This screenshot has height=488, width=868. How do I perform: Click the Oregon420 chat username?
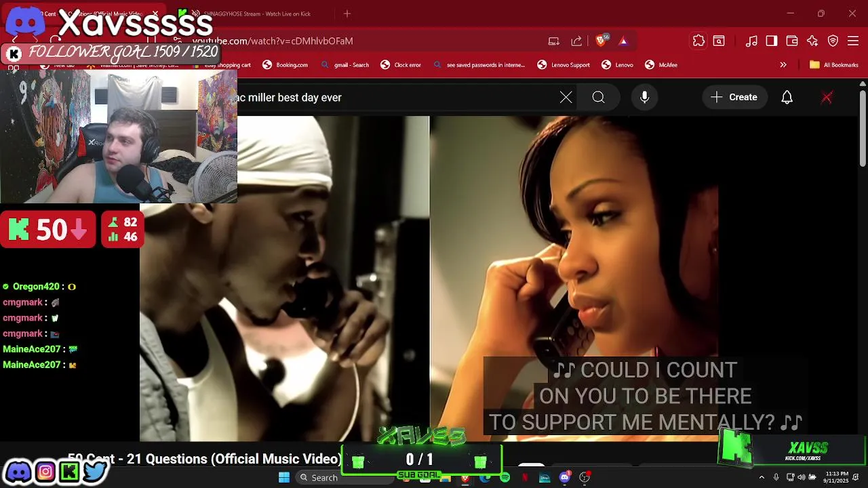tap(35, 287)
